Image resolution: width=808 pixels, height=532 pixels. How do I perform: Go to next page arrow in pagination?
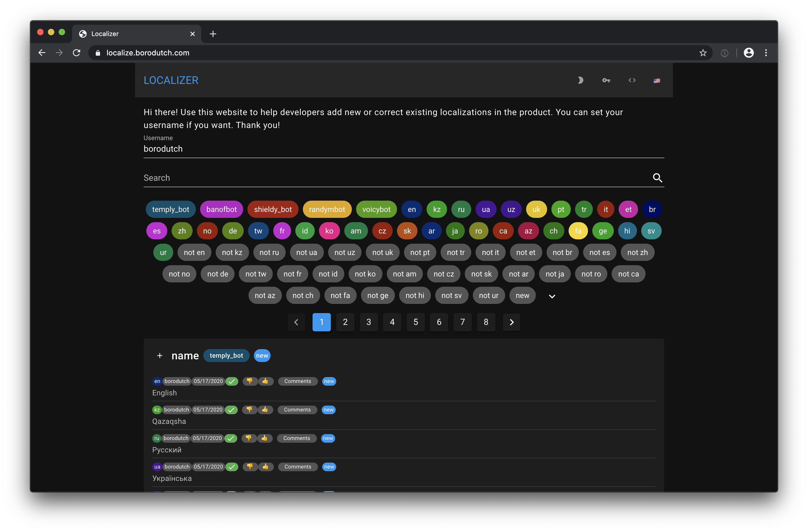511,322
